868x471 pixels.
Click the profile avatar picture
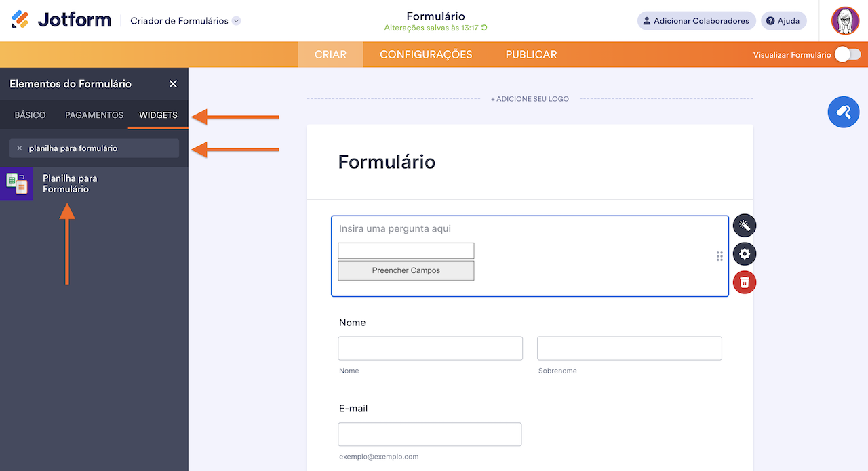[845, 20]
